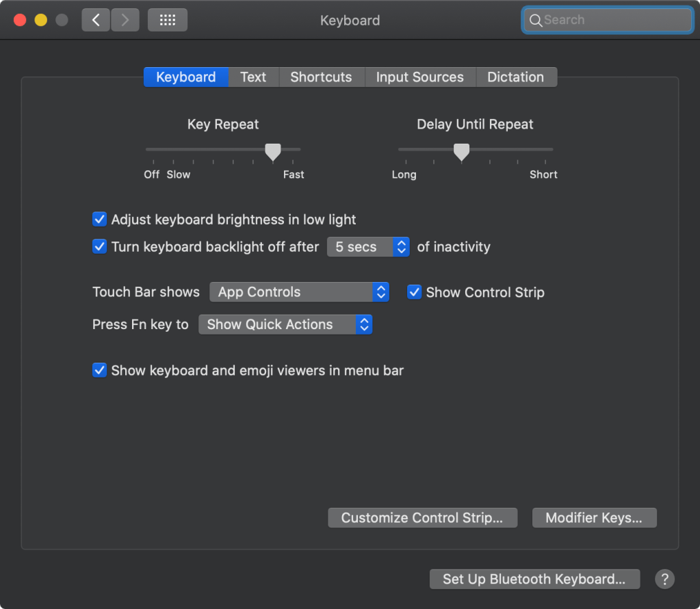Open the Press Fn key to dropdown
The height and width of the screenshot is (609, 700).
(285, 324)
